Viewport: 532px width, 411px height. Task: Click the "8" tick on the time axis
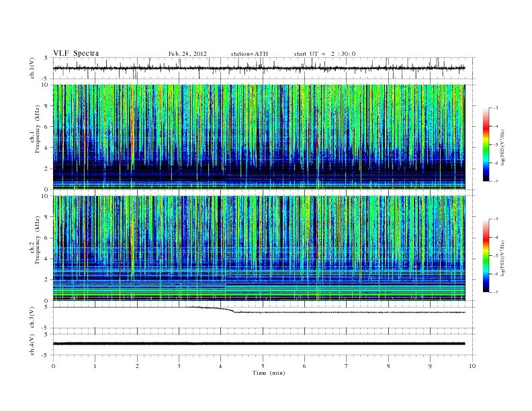point(388,366)
